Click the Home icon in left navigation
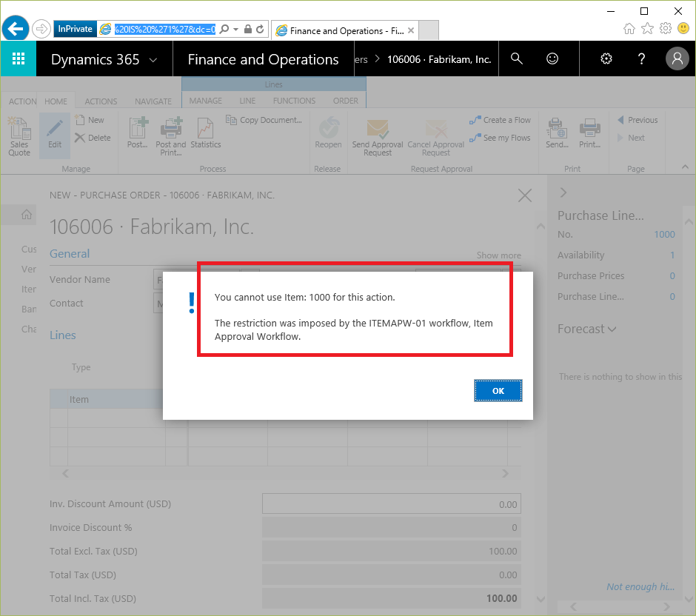The height and width of the screenshot is (616, 696). (27, 215)
